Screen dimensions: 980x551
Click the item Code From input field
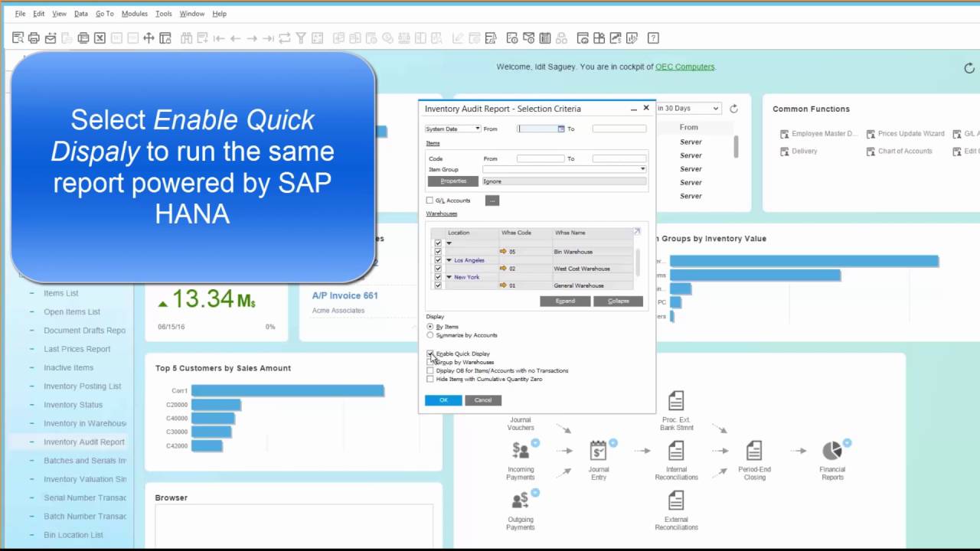541,158
